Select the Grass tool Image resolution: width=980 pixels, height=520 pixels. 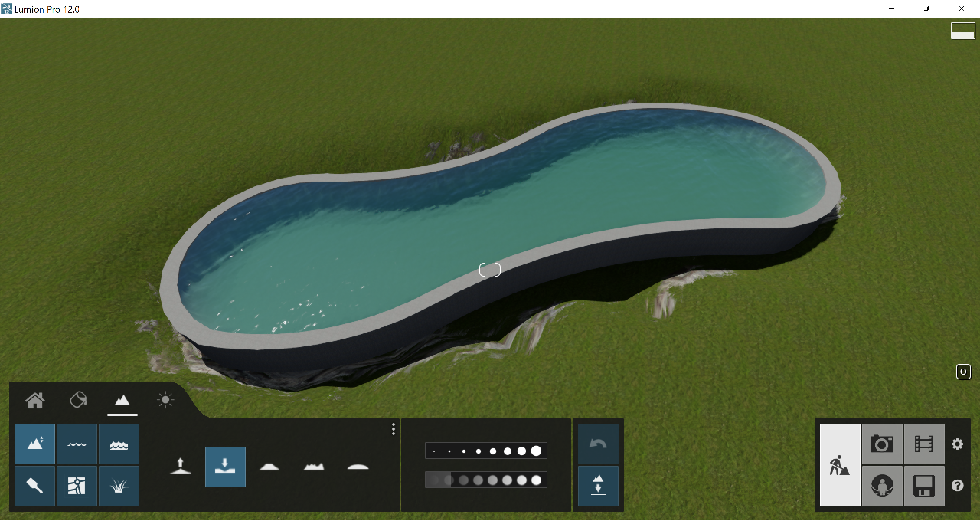click(119, 486)
